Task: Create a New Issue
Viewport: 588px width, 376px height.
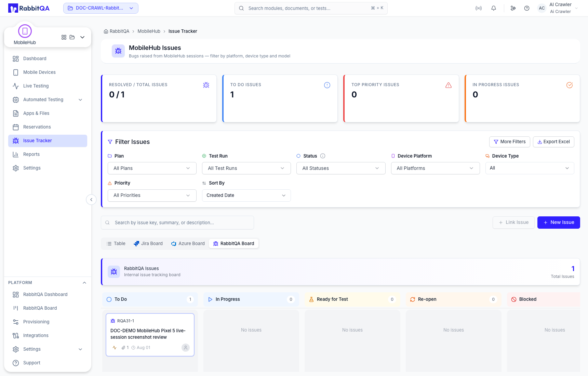Action: pyautogui.click(x=559, y=223)
